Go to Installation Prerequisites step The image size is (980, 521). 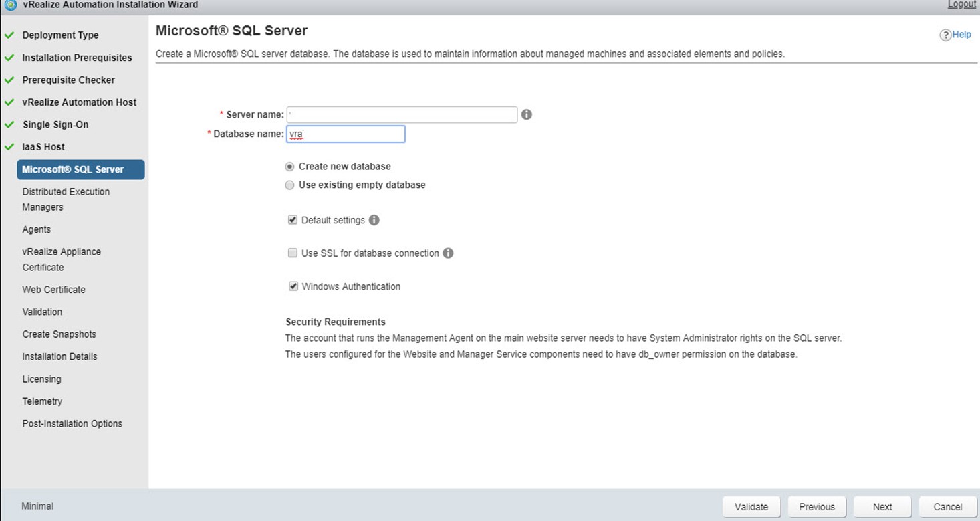(x=77, y=58)
